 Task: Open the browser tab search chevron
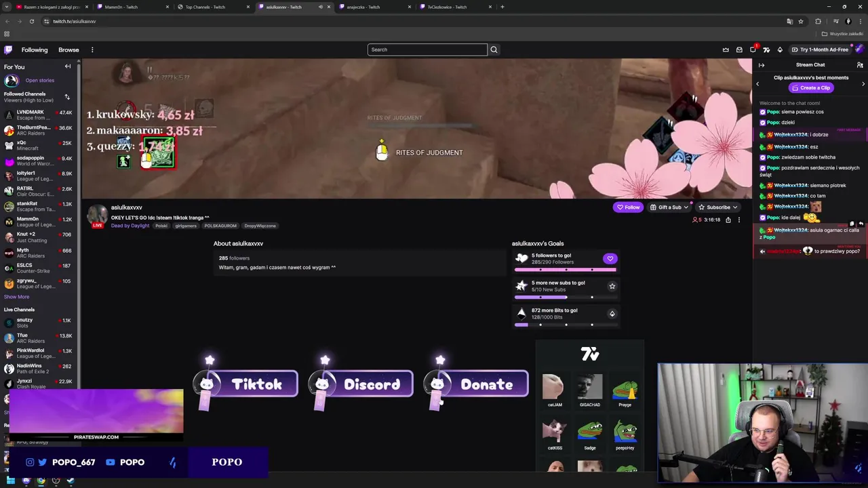click(x=7, y=7)
